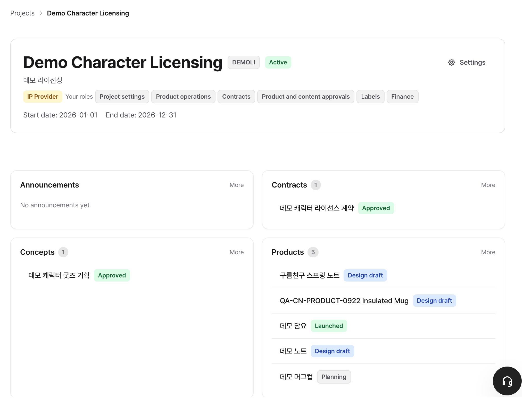The image size is (532, 407).
Task: Open contract 데모 캐릭터 라이선스 계약
Action: pos(317,208)
